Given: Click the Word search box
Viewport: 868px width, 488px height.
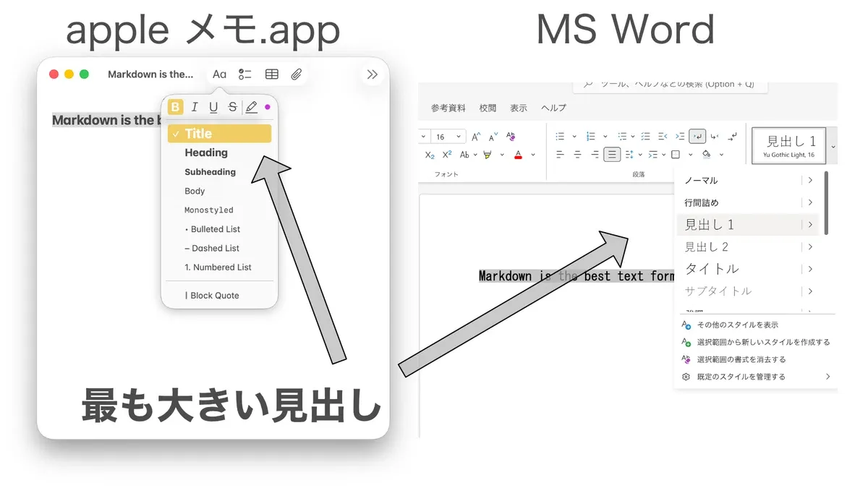Looking at the screenshot, I should [x=669, y=85].
